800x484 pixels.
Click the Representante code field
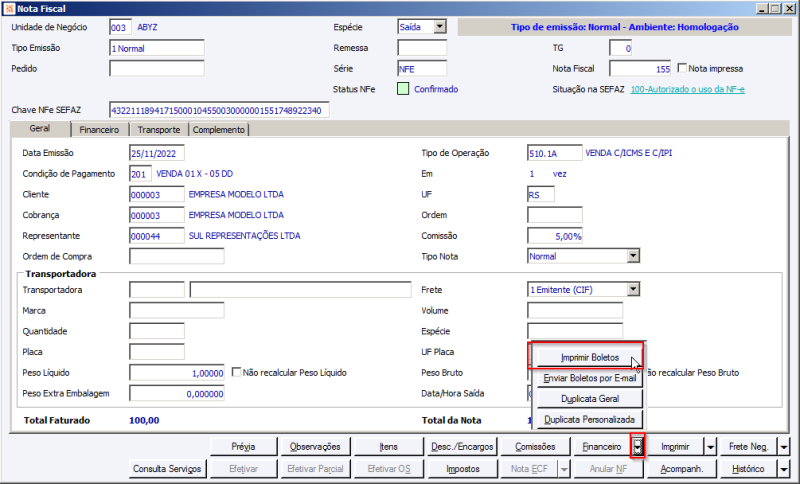(x=157, y=236)
